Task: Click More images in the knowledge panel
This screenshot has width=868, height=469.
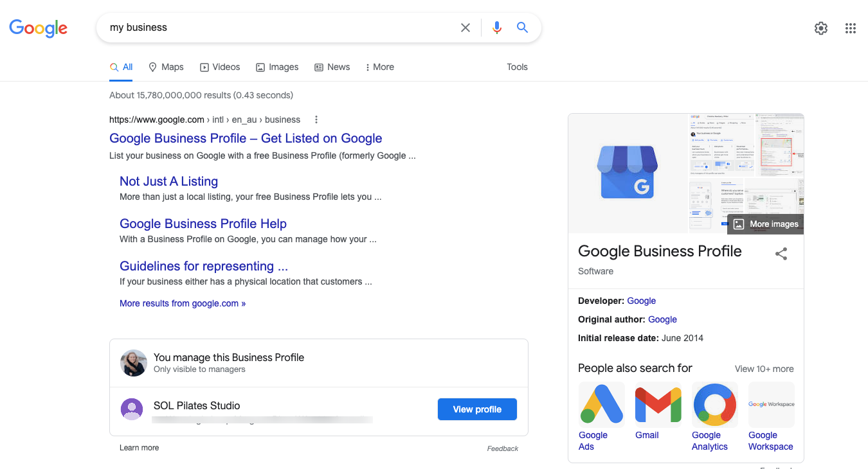Action: tap(765, 224)
